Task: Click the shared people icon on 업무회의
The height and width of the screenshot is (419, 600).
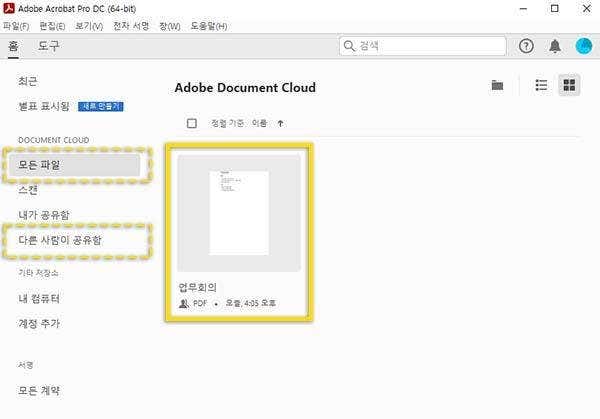Action: [x=184, y=303]
